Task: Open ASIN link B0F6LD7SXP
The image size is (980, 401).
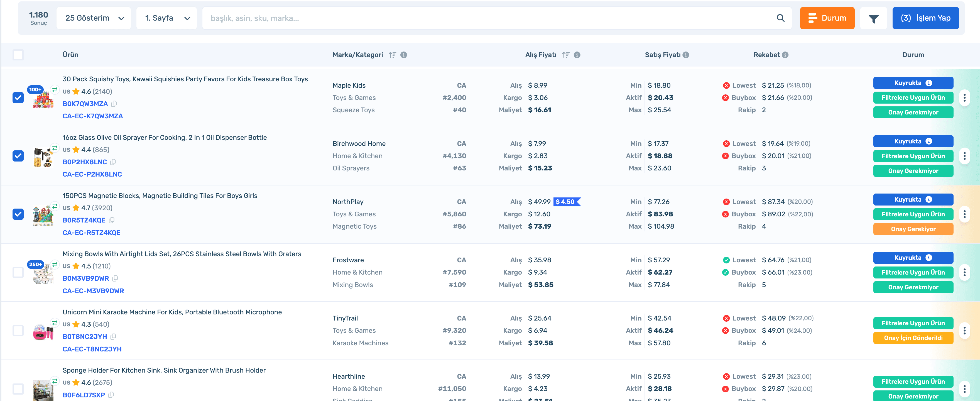Action: [x=84, y=395]
